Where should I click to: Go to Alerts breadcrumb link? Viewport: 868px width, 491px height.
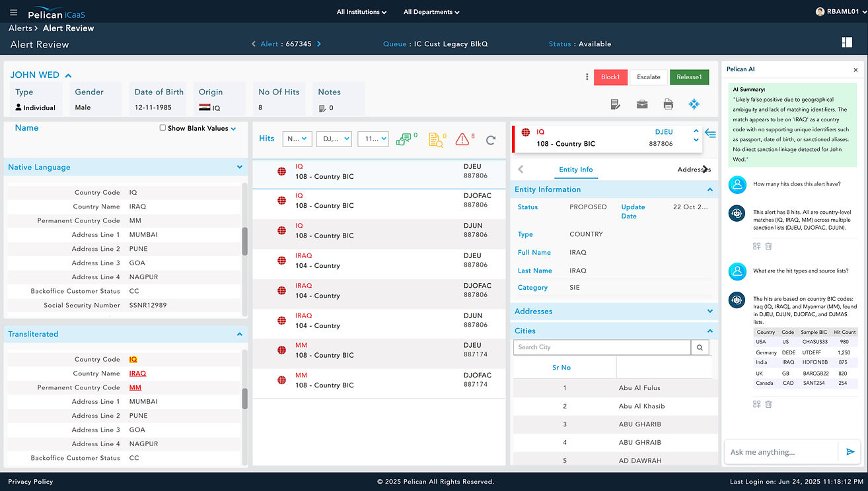20,28
